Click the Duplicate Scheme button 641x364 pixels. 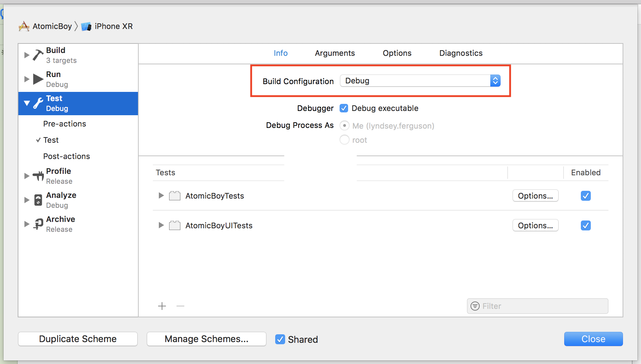[x=78, y=339]
